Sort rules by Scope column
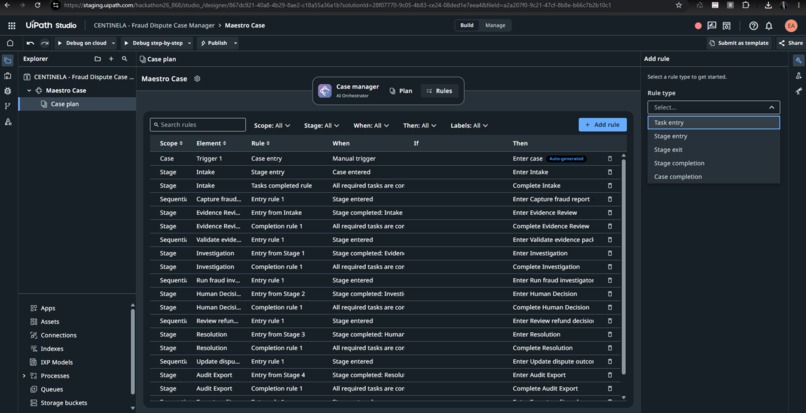 click(171, 143)
